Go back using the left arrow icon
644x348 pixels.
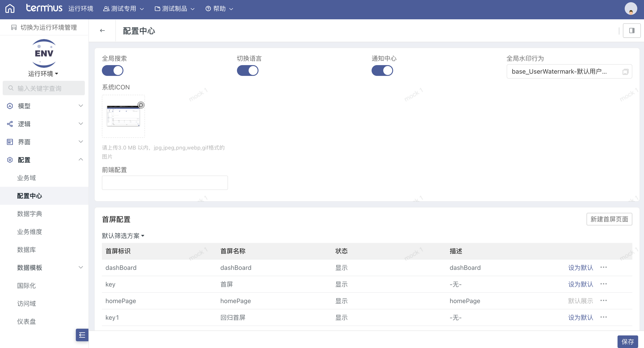pos(102,31)
